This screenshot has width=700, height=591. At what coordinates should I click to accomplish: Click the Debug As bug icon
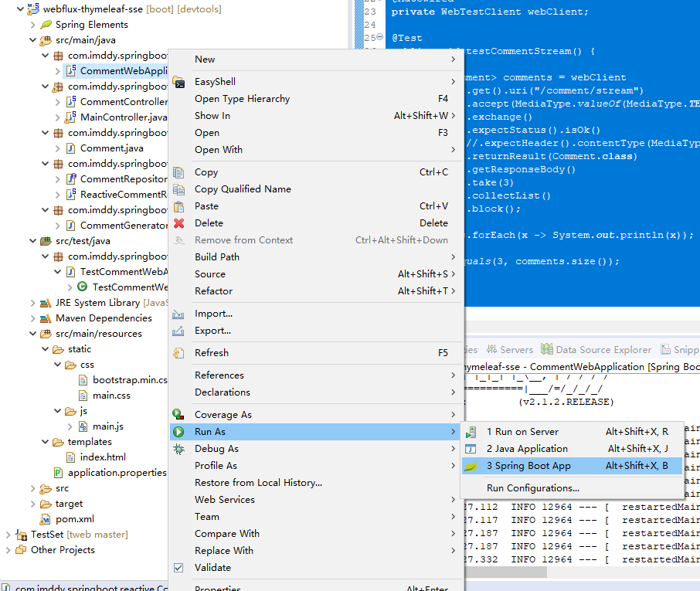[178, 449]
